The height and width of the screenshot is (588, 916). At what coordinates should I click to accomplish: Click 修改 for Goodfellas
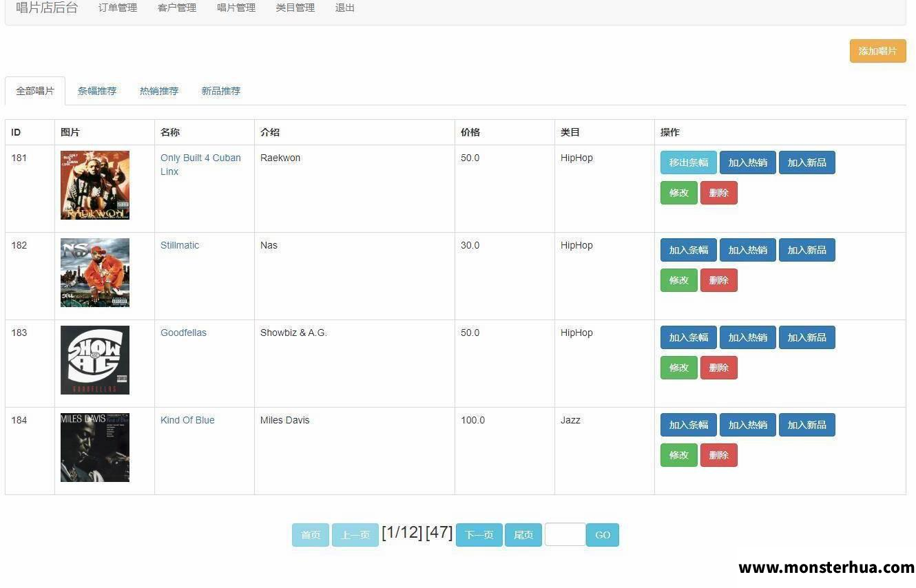pyautogui.click(x=679, y=368)
